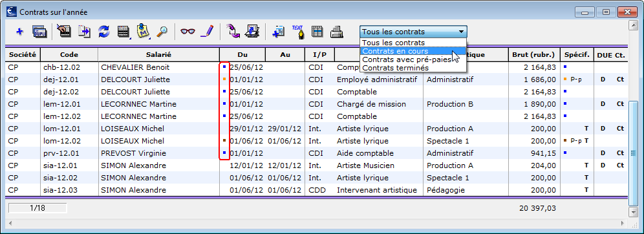Click the 941,15 gross amount cell
Screen dimensions: 644x234
point(542,153)
